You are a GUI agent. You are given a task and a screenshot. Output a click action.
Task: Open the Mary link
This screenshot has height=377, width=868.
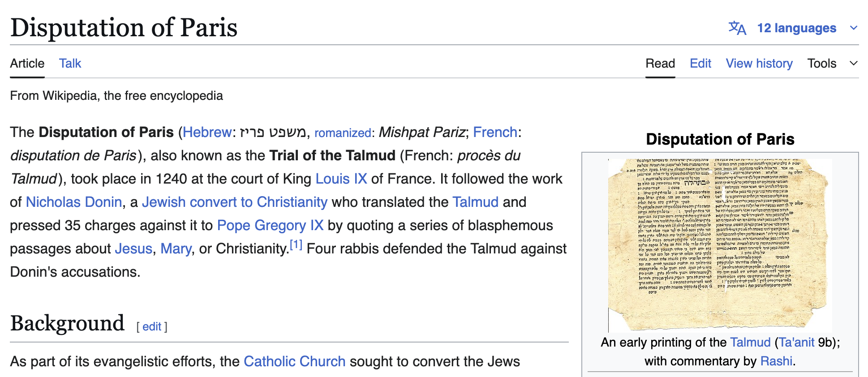click(176, 248)
